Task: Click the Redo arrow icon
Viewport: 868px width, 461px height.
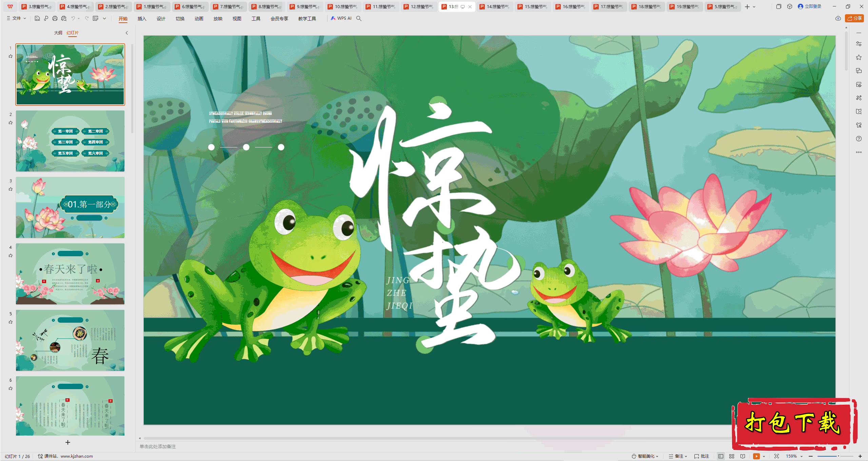Action: point(87,18)
